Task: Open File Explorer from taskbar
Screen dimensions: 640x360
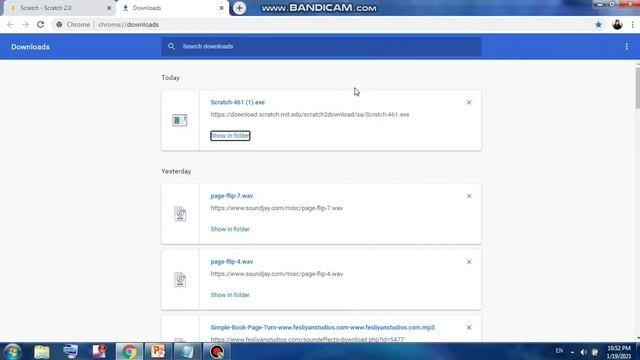Action: click(42, 351)
